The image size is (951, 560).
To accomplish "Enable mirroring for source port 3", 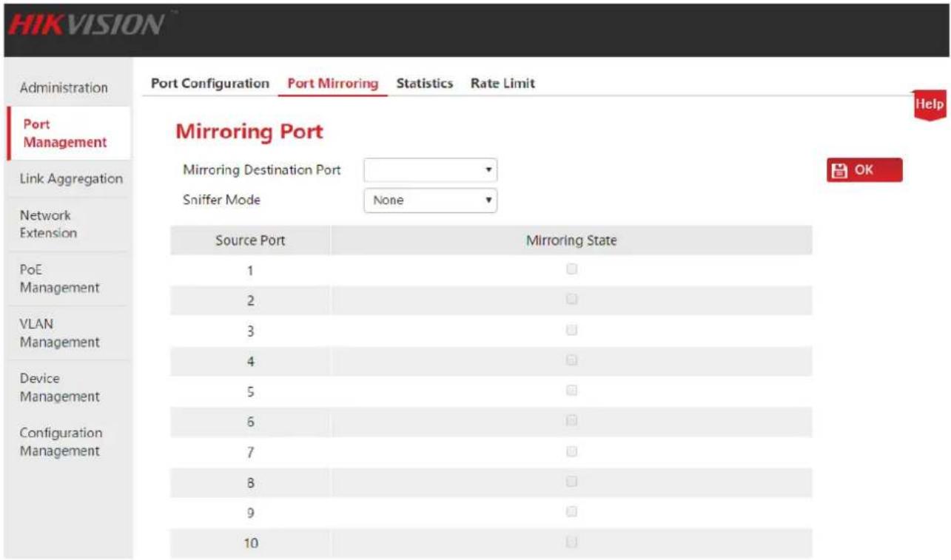I will (x=571, y=331).
